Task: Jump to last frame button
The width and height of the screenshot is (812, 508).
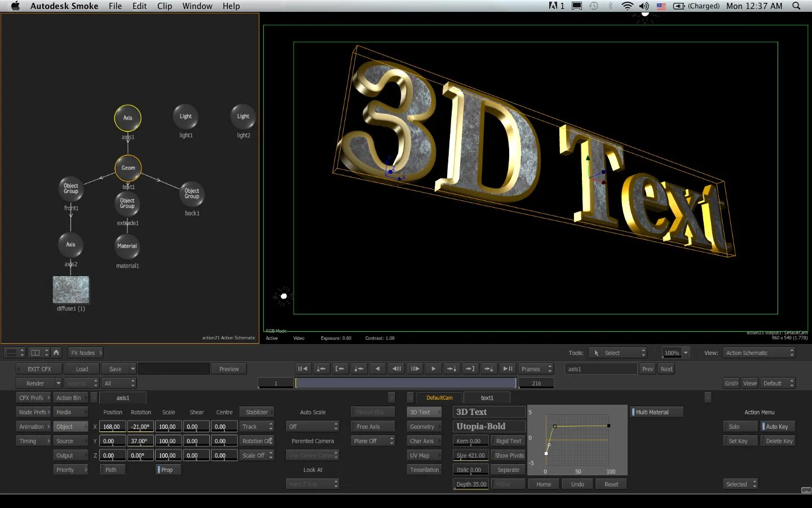Action: click(x=507, y=369)
